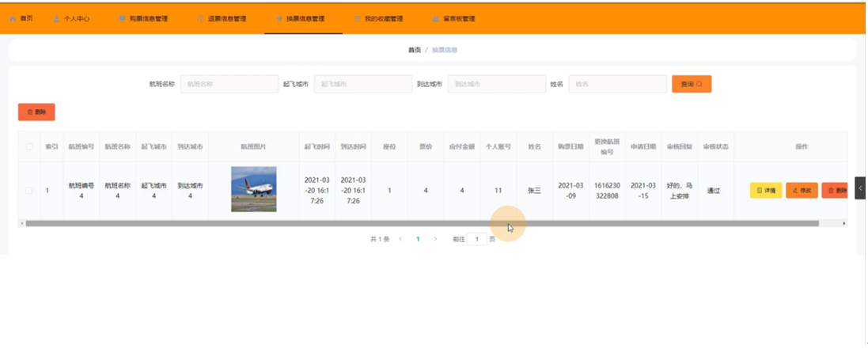Click the 航班名称 column header
The height and width of the screenshot is (349, 868).
117,147
